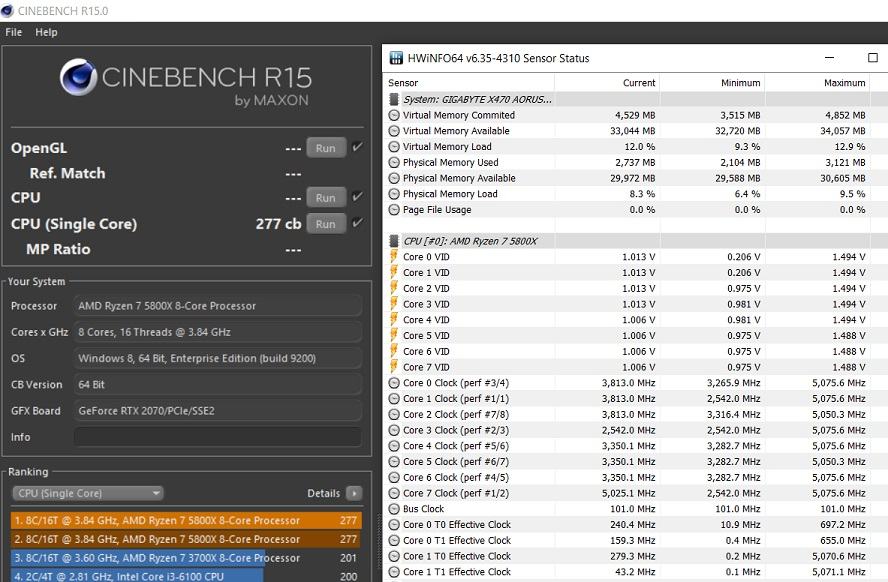The width and height of the screenshot is (888, 582).
Task: Toggle the OpenGL test checkbox
Action: coord(357,147)
